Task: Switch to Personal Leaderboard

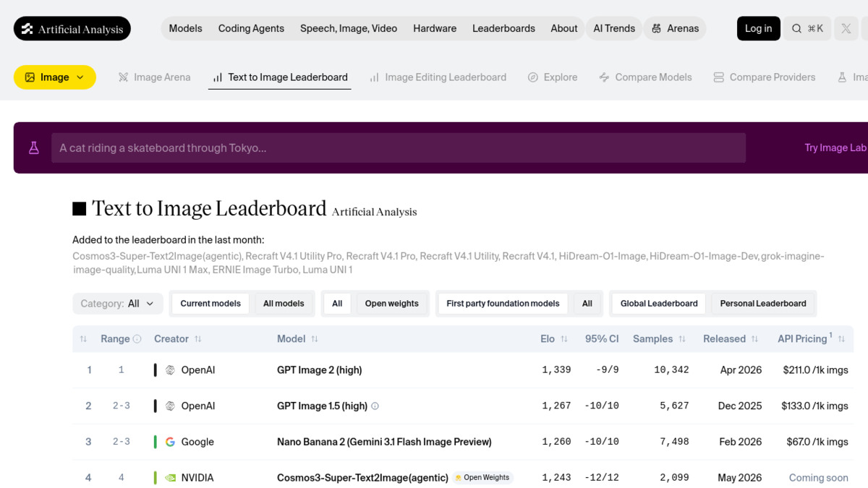Action: pyautogui.click(x=763, y=304)
